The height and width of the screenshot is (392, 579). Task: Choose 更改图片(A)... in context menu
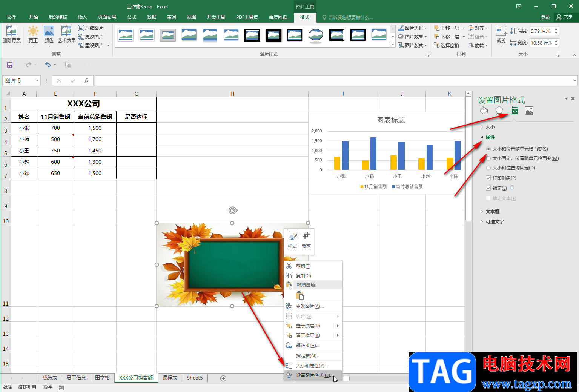click(x=313, y=306)
